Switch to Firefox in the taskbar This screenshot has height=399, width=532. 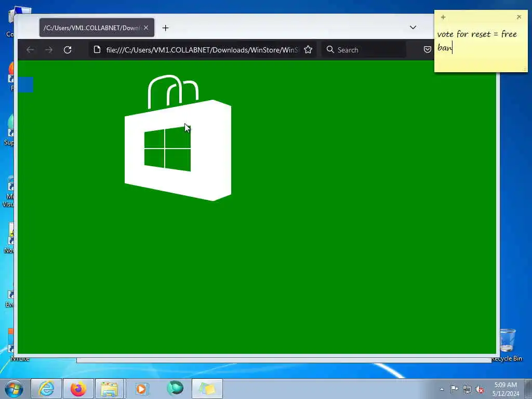(78, 389)
